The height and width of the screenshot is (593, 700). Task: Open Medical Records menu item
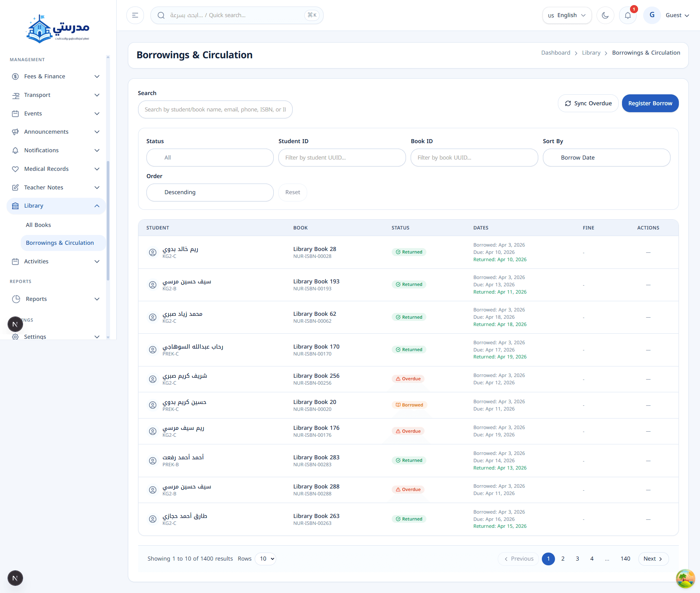(x=56, y=169)
